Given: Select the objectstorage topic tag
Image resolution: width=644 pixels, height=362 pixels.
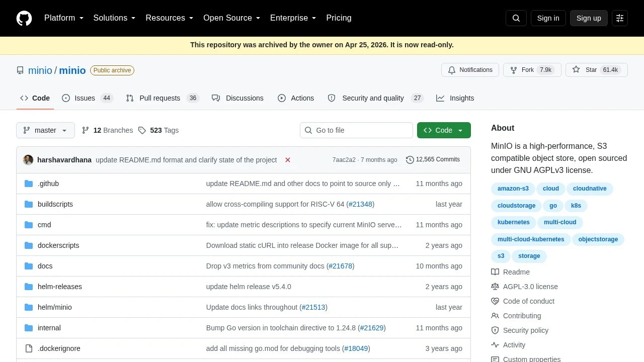Looking at the screenshot, I should (598, 239).
